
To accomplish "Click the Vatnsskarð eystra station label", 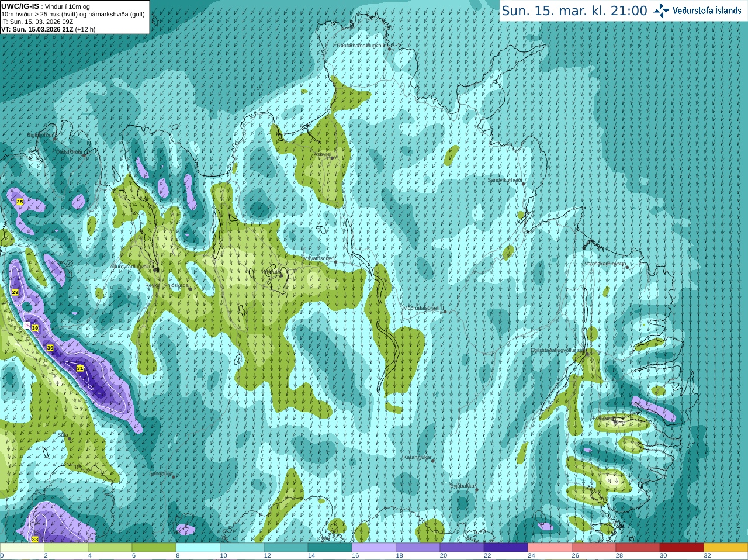I will pos(605,264).
